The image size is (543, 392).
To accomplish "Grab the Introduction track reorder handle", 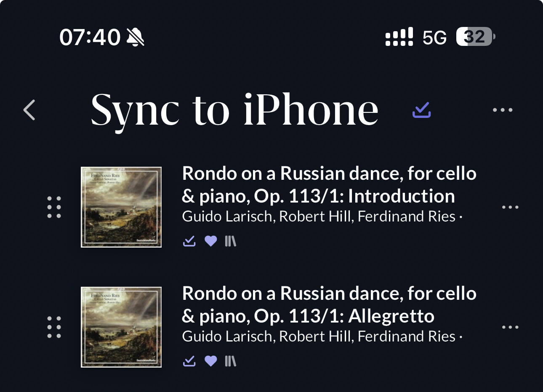I will (54, 207).
